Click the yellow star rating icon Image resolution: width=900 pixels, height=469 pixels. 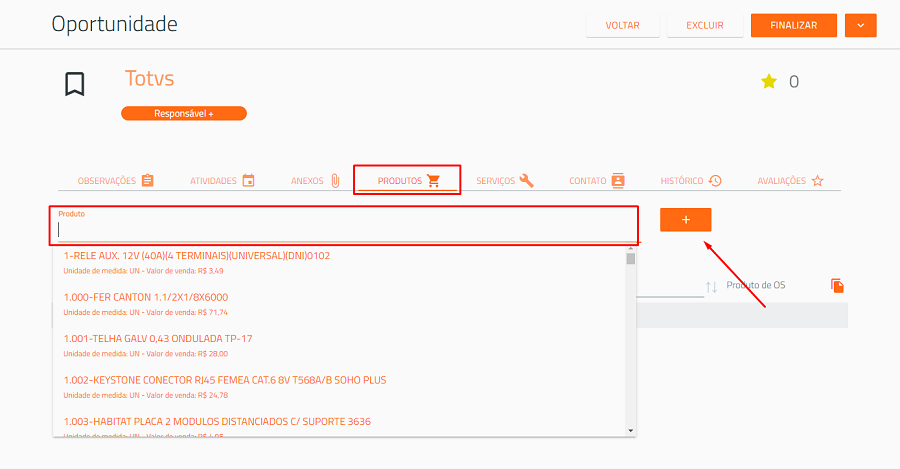coord(769,82)
